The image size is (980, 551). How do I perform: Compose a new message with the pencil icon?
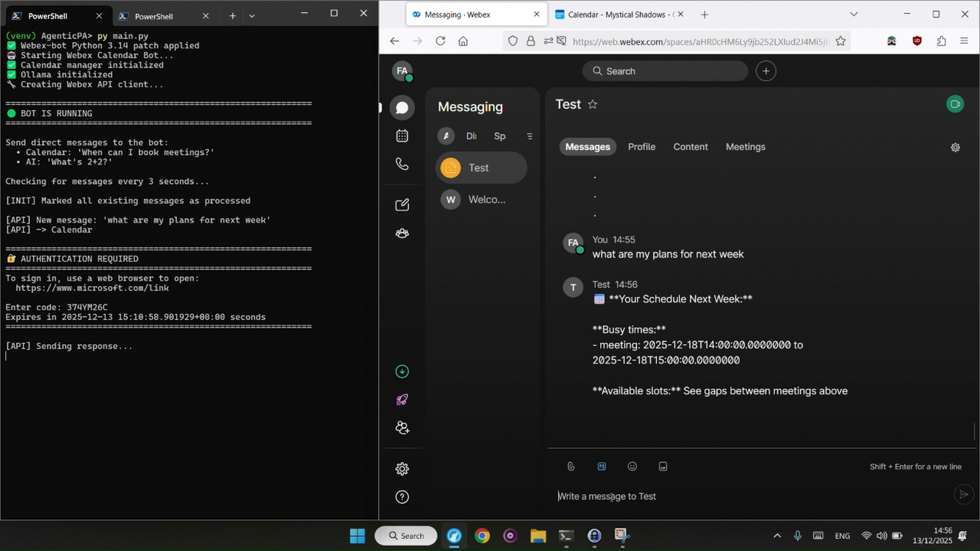402,204
